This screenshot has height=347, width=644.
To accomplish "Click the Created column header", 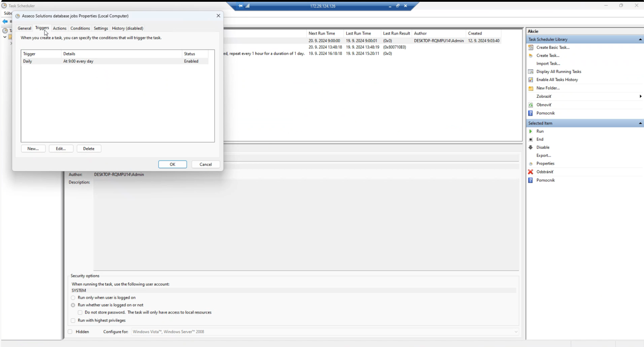I will click(x=483, y=33).
